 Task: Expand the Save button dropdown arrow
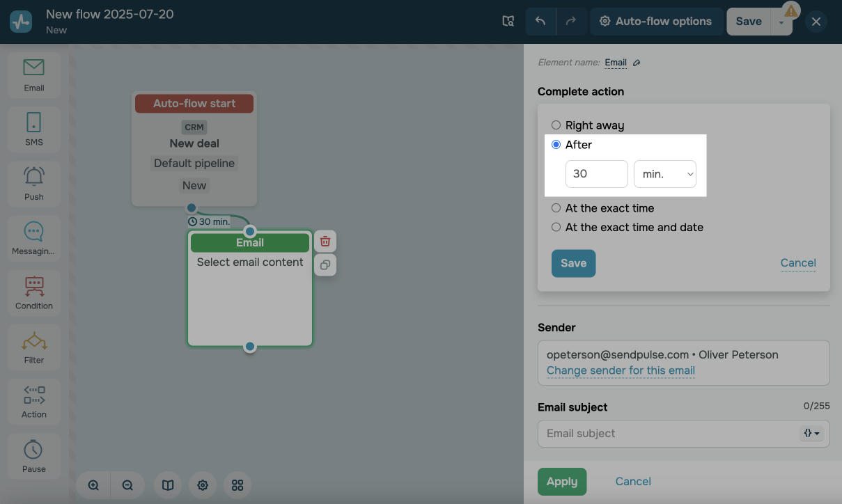[781, 22]
